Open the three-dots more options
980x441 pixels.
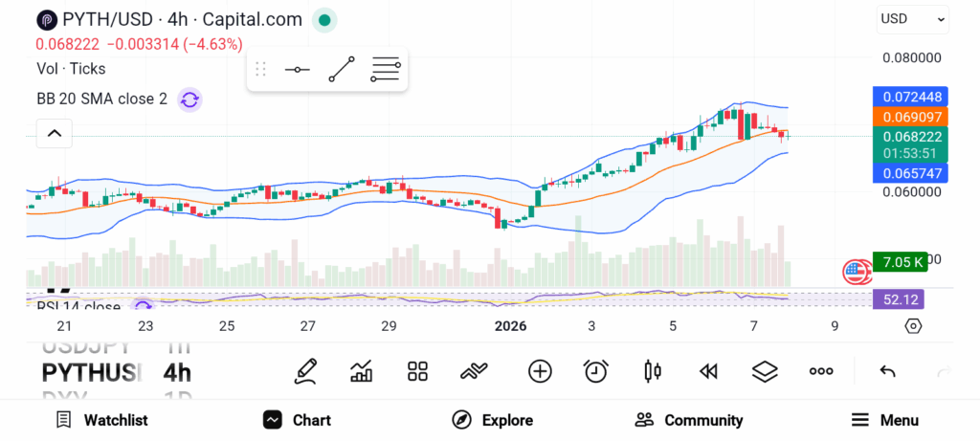pyautogui.click(x=821, y=371)
